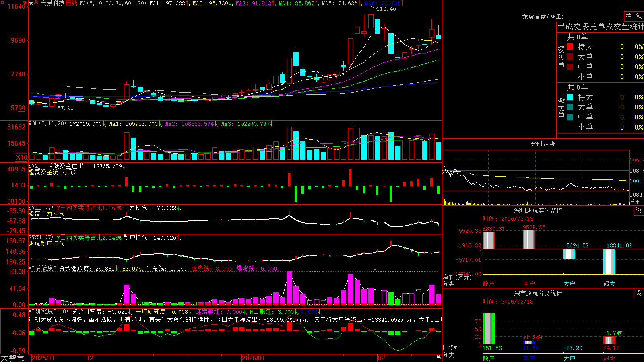Viewport: 644px width, 362px height.
Task: Click the 超大 bar labeled -13341.09
Action: (609, 261)
